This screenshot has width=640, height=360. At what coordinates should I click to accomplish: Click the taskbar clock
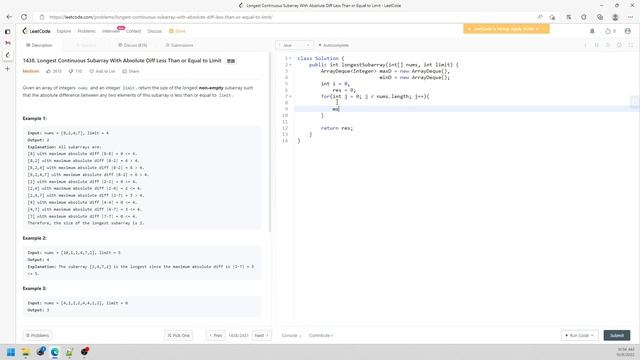point(626,352)
